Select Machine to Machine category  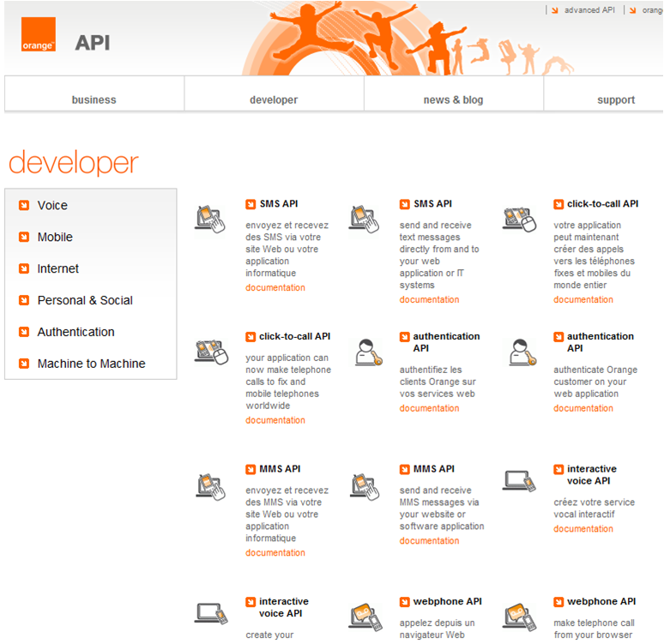pos(92,364)
